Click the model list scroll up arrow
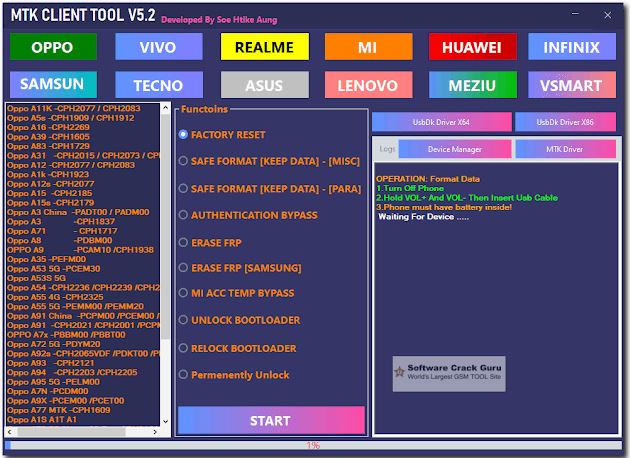This screenshot has height=458, width=630. pos(165,108)
